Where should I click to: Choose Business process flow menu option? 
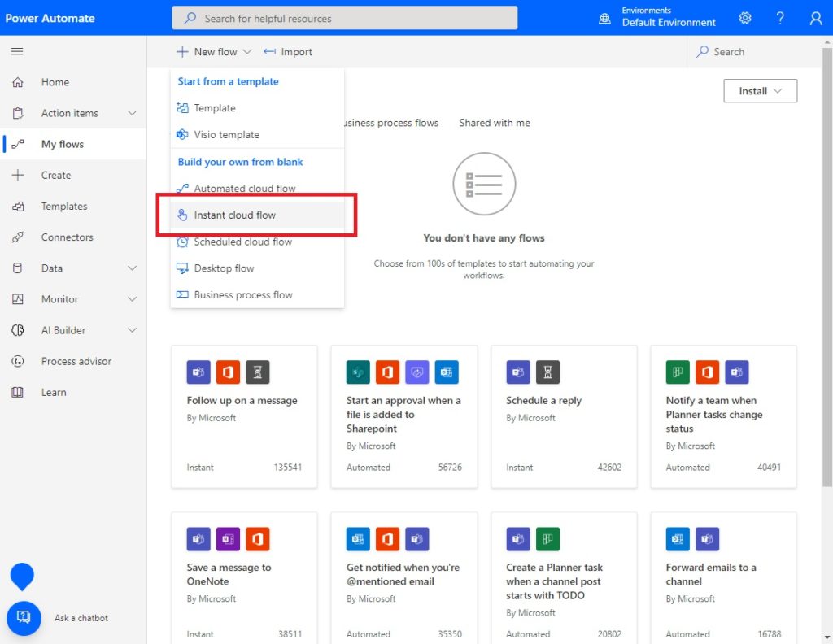coord(257,294)
